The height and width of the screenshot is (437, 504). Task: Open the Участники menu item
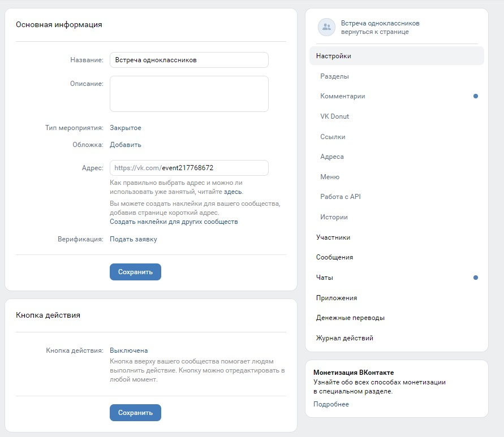click(333, 237)
